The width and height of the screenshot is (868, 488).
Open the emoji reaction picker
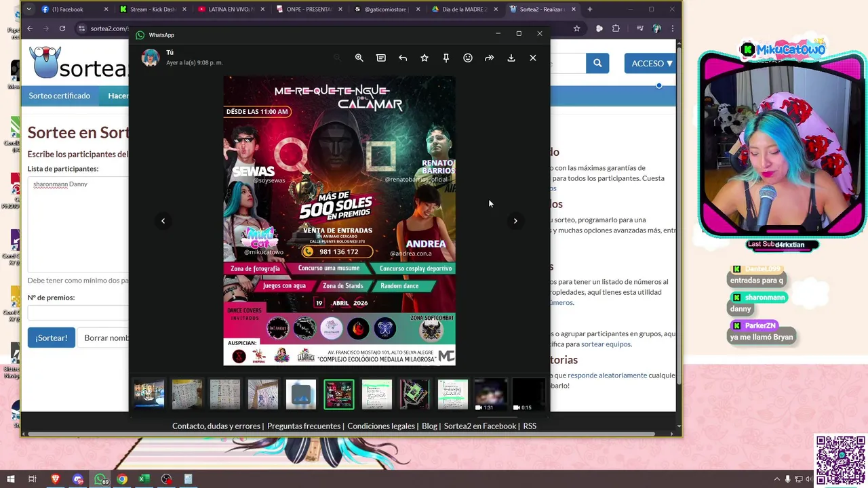pos(468,58)
